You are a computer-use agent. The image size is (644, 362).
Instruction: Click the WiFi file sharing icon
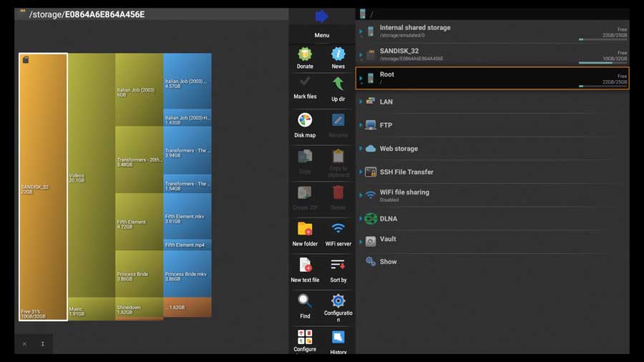[x=371, y=195]
